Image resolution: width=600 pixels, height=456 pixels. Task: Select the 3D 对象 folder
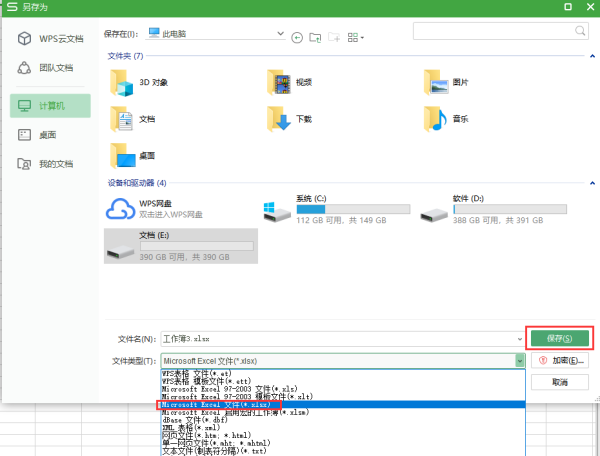[x=139, y=83]
